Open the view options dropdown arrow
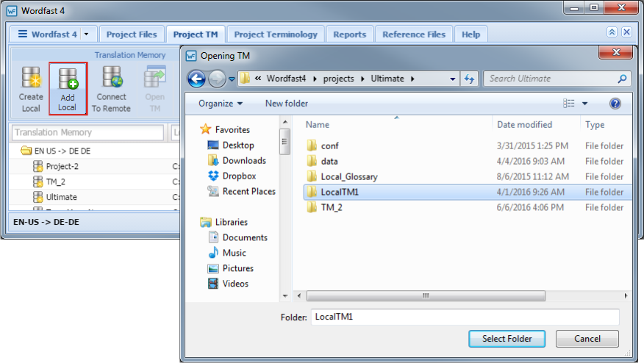644x363 pixels. [585, 104]
